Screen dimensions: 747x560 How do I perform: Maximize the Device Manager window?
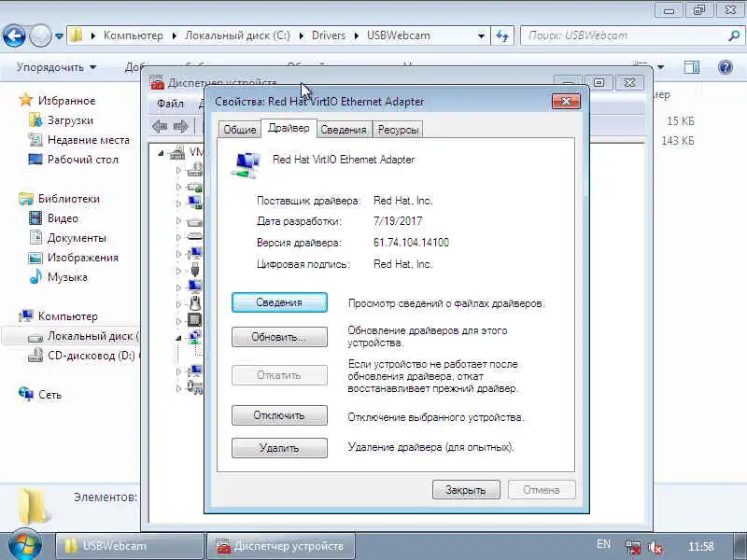(x=599, y=82)
